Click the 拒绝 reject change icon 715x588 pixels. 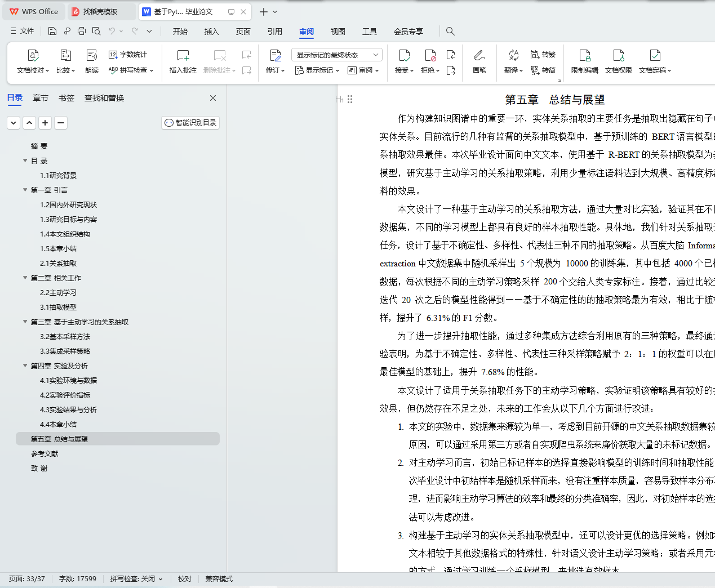click(x=430, y=55)
